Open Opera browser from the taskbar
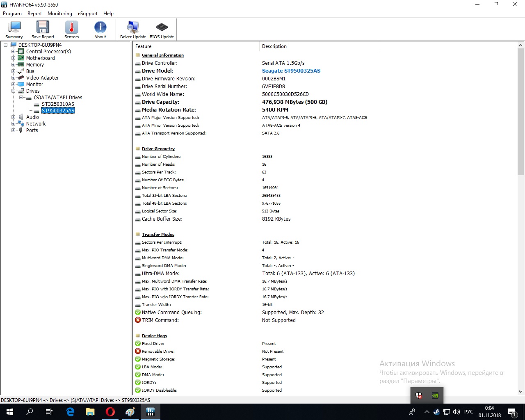 [110, 412]
